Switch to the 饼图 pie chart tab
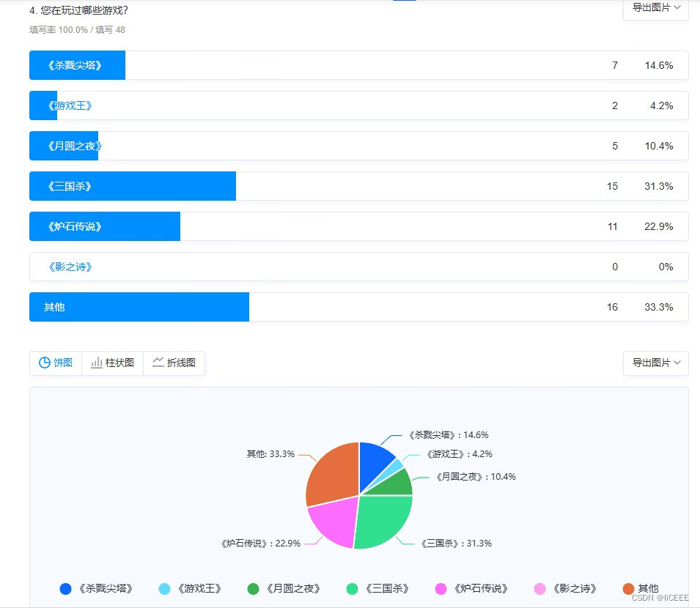This screenshot has height=608, width=700. pyautogui.click(x=56, y=363)
